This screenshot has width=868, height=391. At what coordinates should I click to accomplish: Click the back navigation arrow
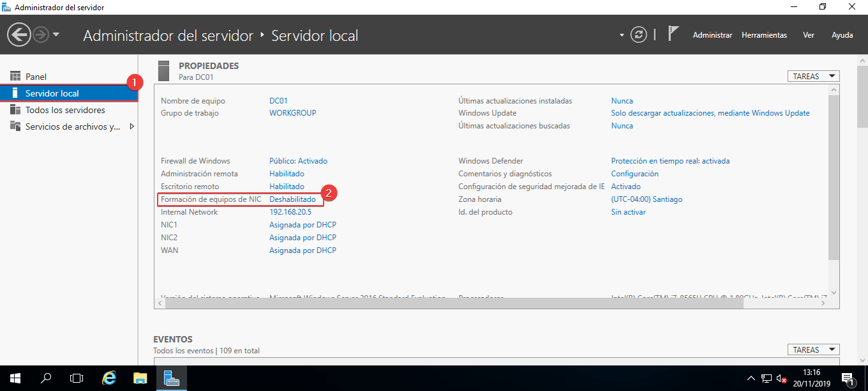point(19,33)
